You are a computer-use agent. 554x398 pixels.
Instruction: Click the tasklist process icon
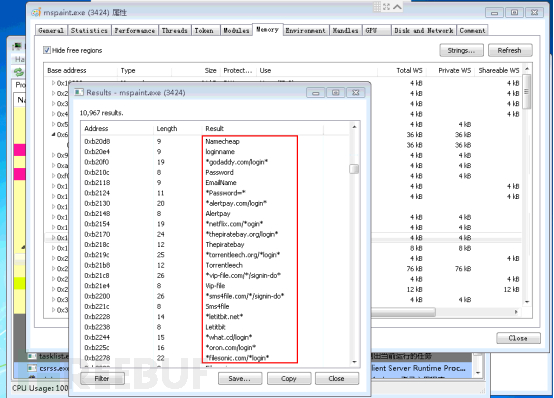pos(33,356)
